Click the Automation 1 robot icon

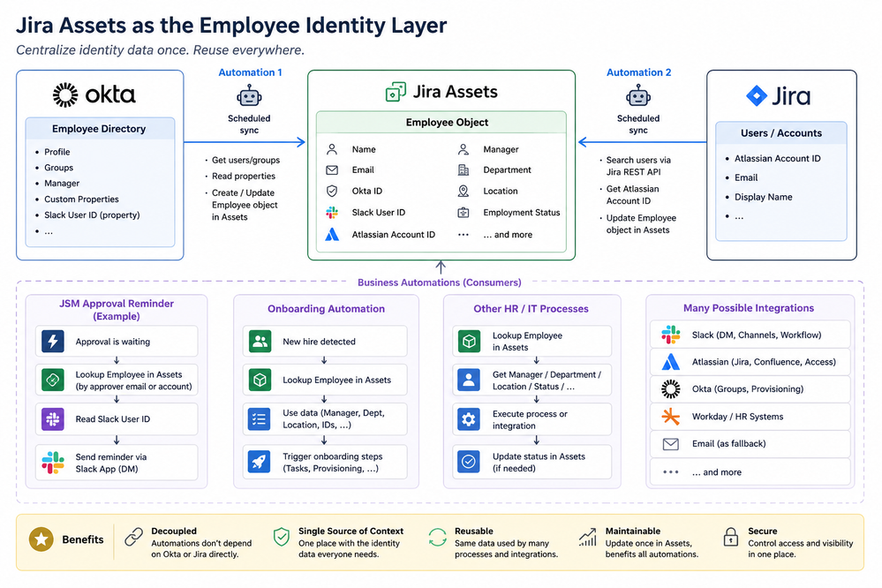pos(249,96)
